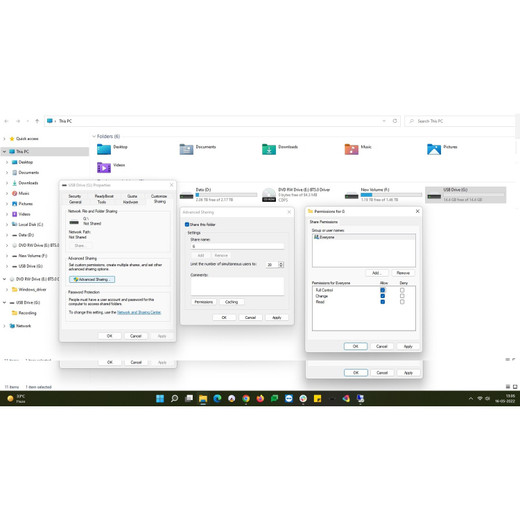Expand Local Disk (C:) in sidebar
The width and height of the screenshot is (520, 520).
click(x=7, y=224)
